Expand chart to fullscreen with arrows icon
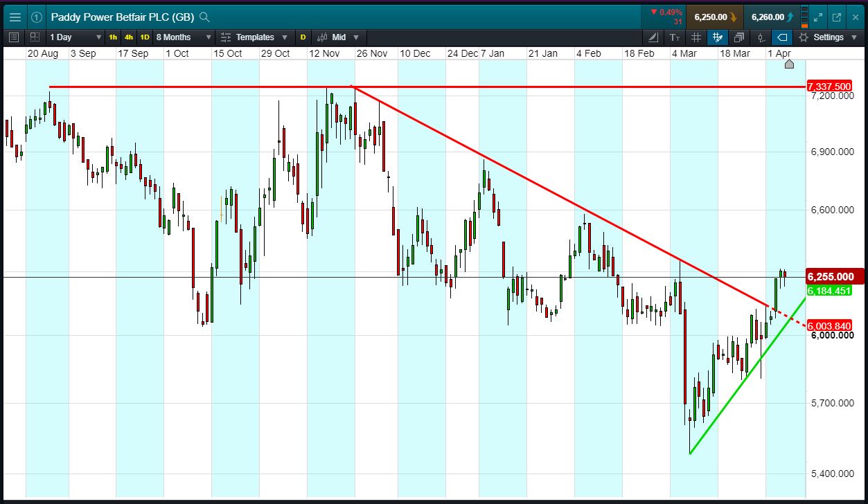Image resolution: width=868 pixels, height=504 pixels. [x=817, y=17]
